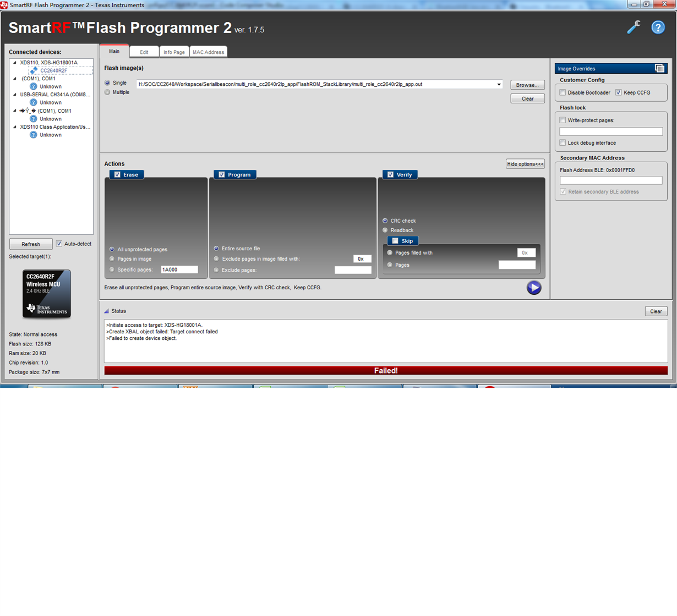
Task: Select Unknown text under XDS110 Class Application
Action: (x=51, y=135)
